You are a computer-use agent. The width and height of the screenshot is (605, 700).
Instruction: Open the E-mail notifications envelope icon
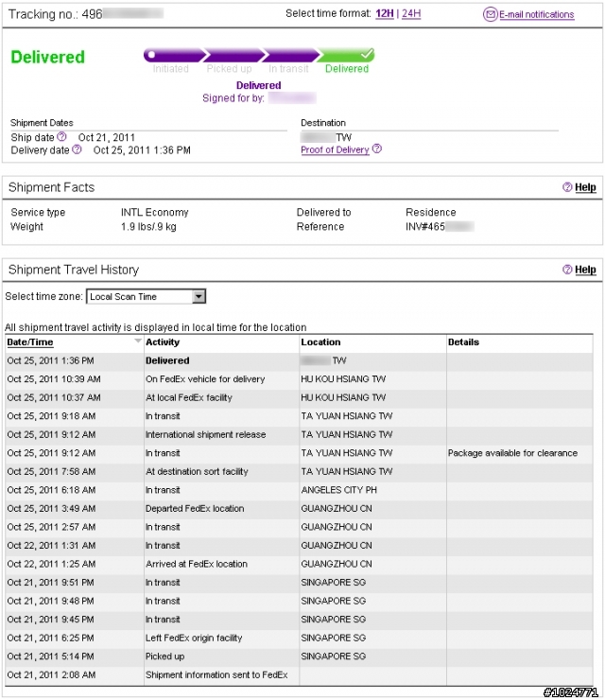(490, 14)
